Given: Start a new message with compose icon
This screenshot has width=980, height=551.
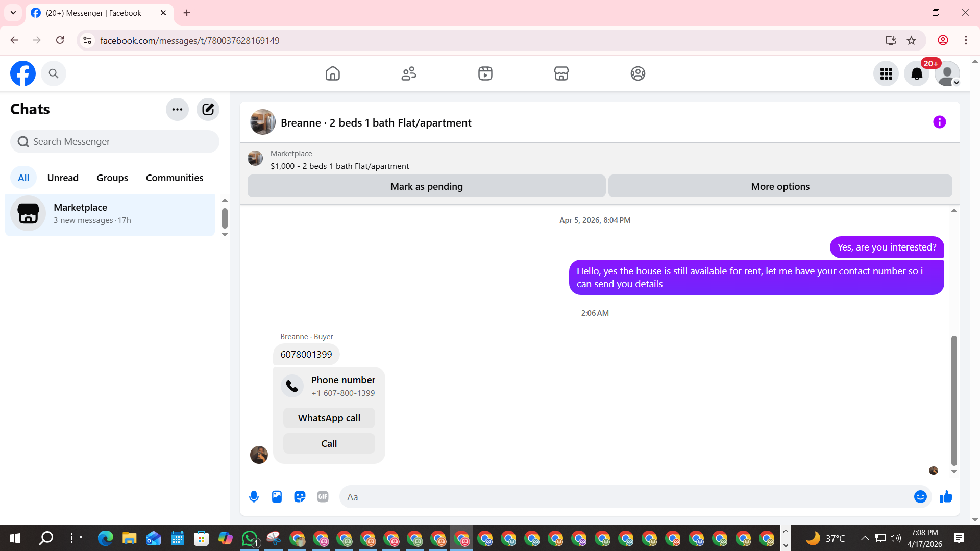Looking at the screenshot, I should pyautogui.click(x=208, y=109).
